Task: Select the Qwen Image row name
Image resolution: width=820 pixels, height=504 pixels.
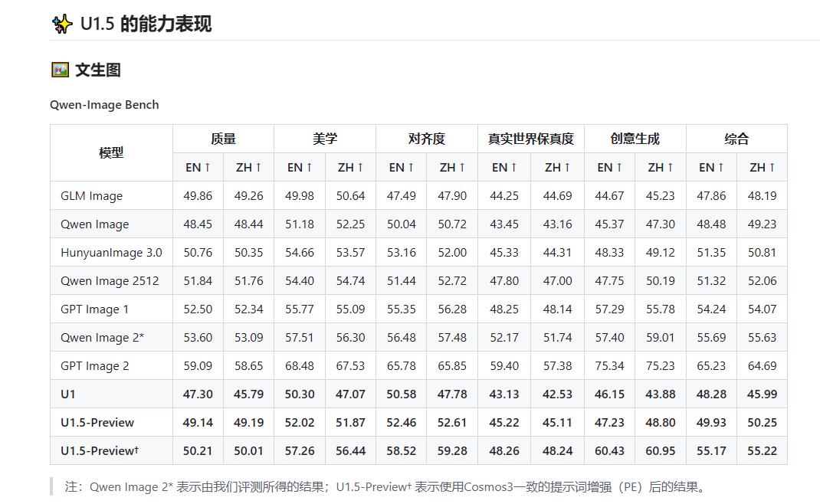Action: [95, 224]
